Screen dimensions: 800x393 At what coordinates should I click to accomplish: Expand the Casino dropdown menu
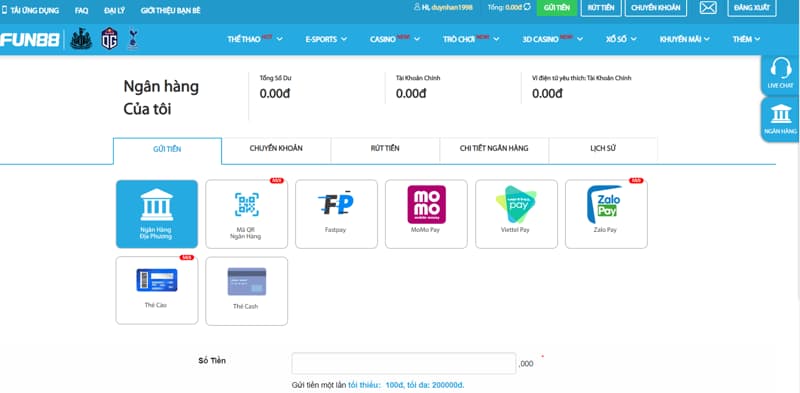coord(395,39)
